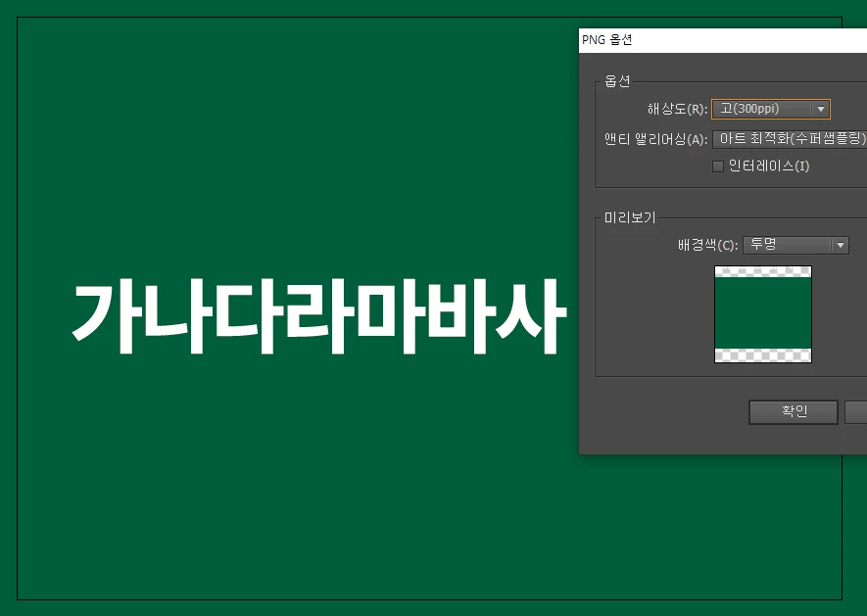Click the 앤티 앨리어싱(A): label

point(655,139)
